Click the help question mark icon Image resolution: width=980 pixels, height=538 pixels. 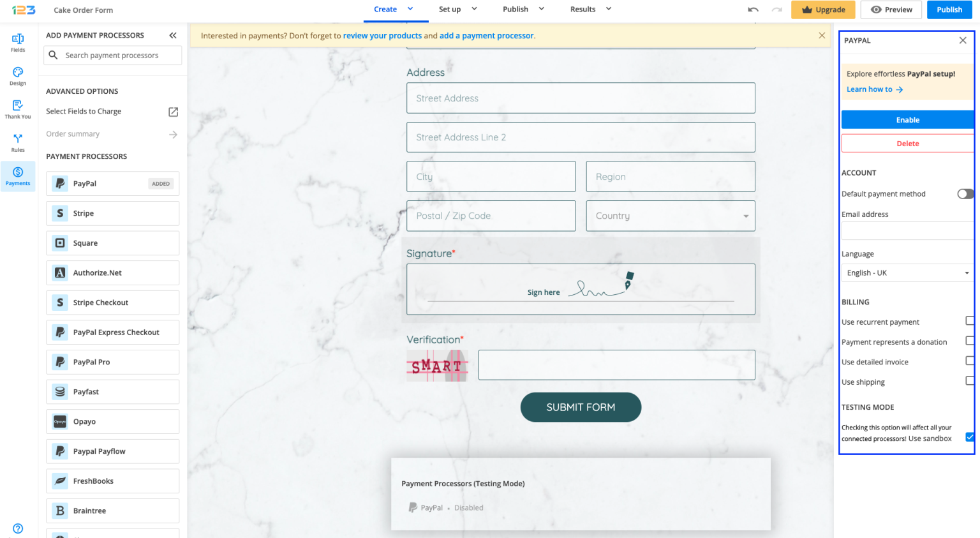(x=18, y=528)
